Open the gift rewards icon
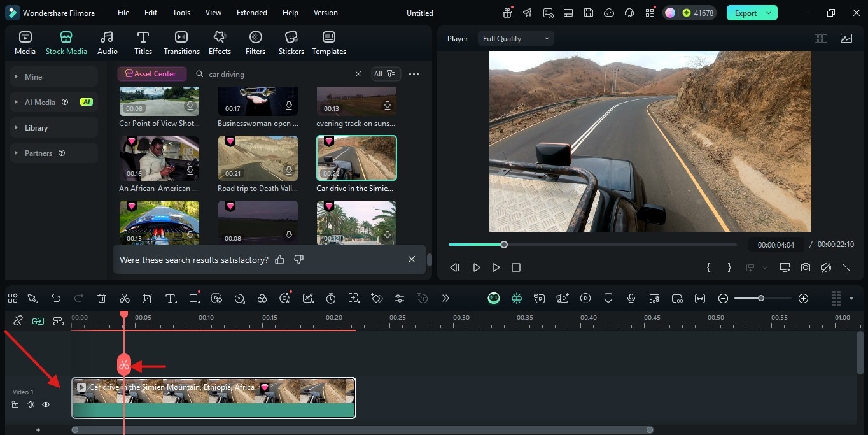Viewport: 868px width, 435px height. click(x=507, y=13)
